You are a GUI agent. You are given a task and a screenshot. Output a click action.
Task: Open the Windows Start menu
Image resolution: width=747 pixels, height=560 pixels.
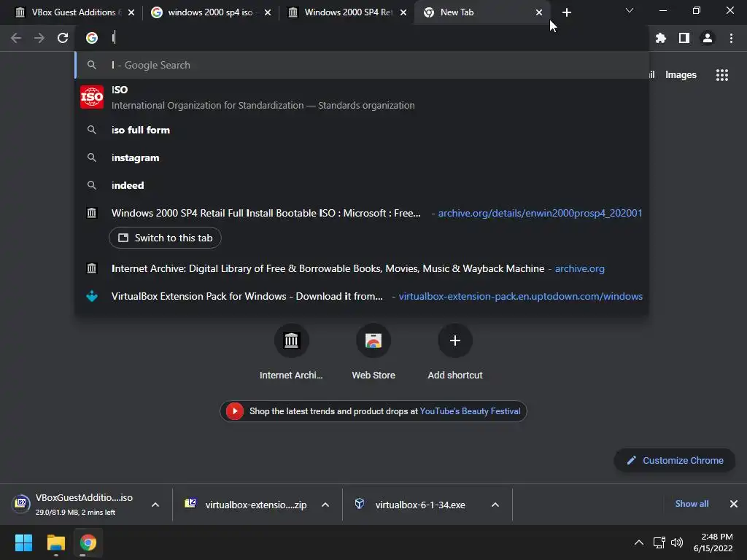tap(23, 542)
